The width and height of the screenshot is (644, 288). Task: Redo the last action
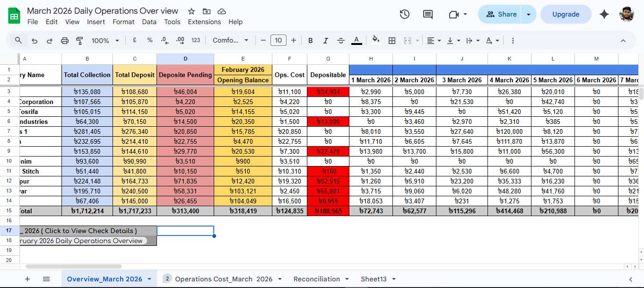(x=50, y=41)
